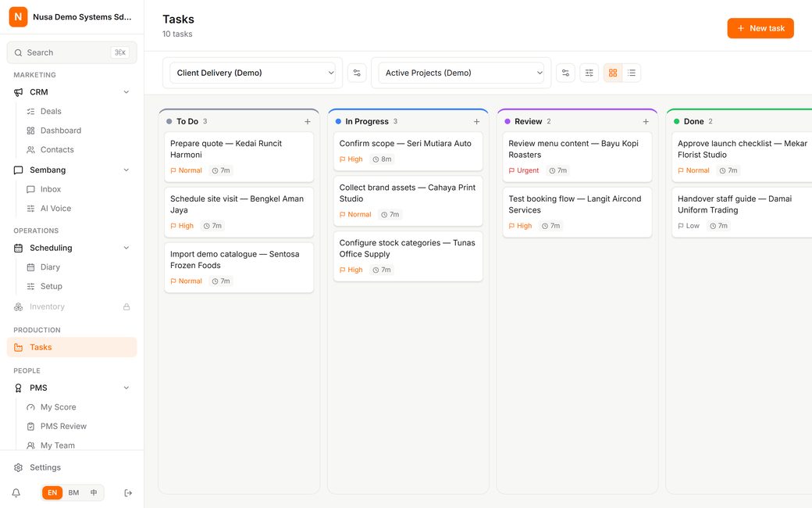This screenshot has height=508, width=812.
Task: Click the Contacts people icon
Action: (x=30, y=150)
